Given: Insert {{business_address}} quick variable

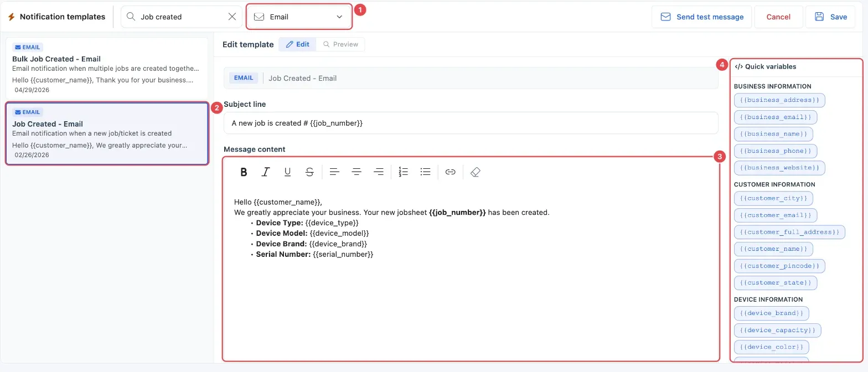Looking at the screenshot, I should pyautogui.click(x=779, y=100).
